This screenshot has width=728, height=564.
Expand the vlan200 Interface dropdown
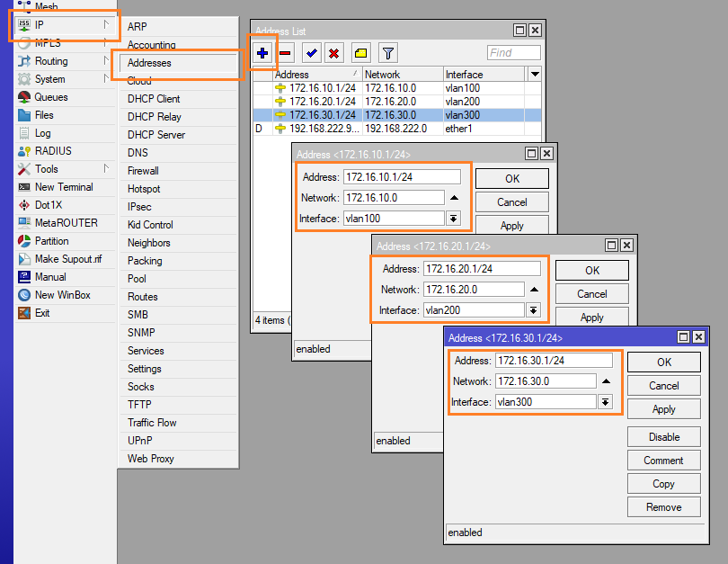pyautogui.click(x=533, y=310)
